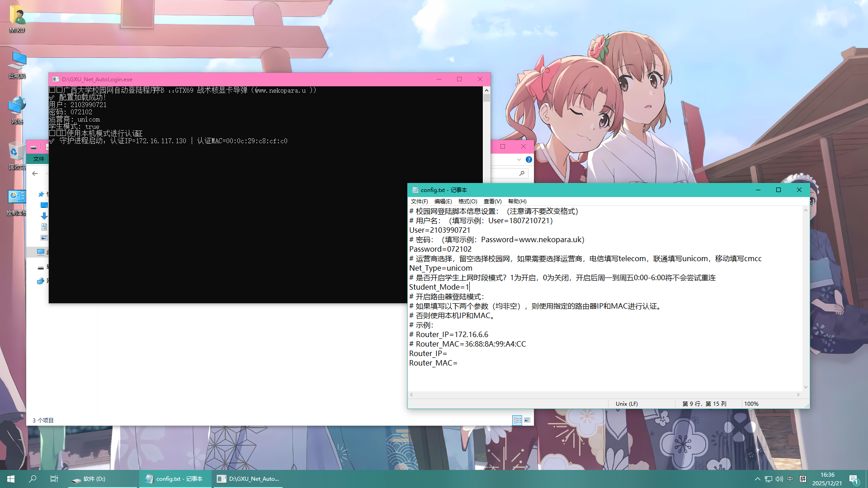This screenshot has height=488, width=868.
Task: Toggle IME input between 中 and English
Action: [790, 479]
